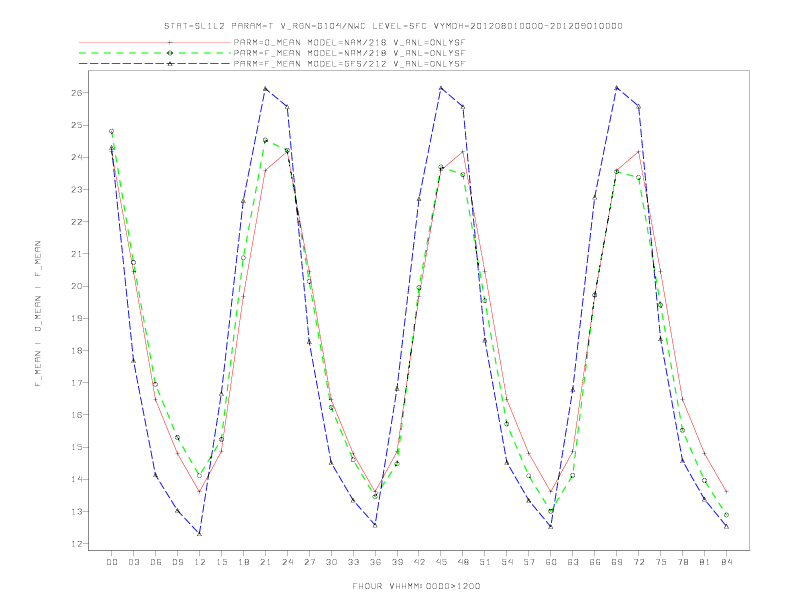Click x-axis tick label 75
792x612 pixels.
(661, 562)
